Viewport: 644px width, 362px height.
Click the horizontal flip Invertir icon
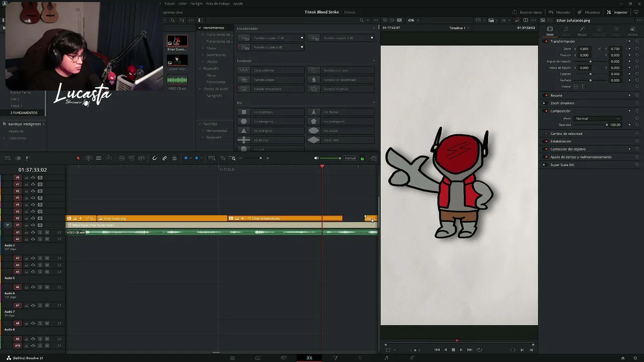tap(576, 86)
